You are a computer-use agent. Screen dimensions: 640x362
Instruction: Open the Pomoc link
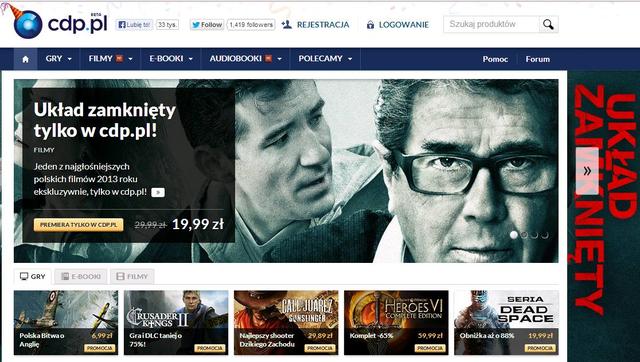(x=495, y=59)
